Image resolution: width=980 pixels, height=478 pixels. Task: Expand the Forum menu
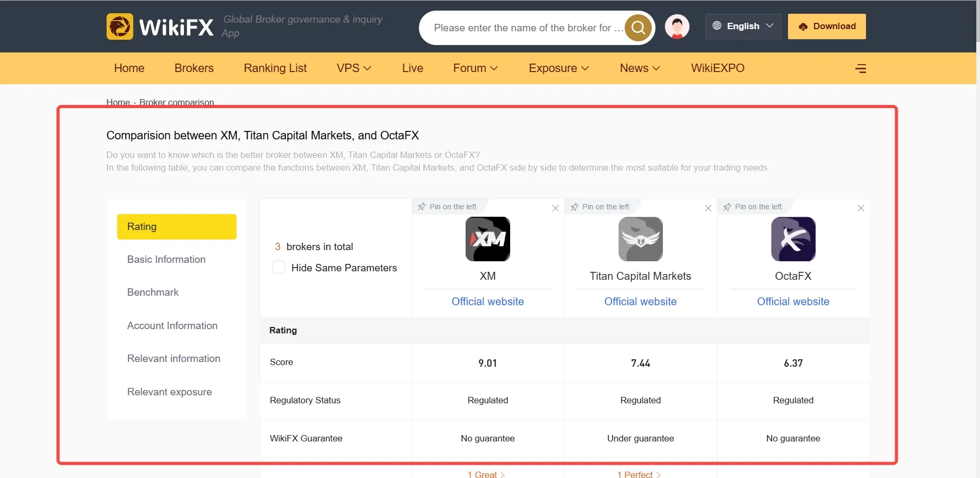pyautogui.click(x=475, y=68)
